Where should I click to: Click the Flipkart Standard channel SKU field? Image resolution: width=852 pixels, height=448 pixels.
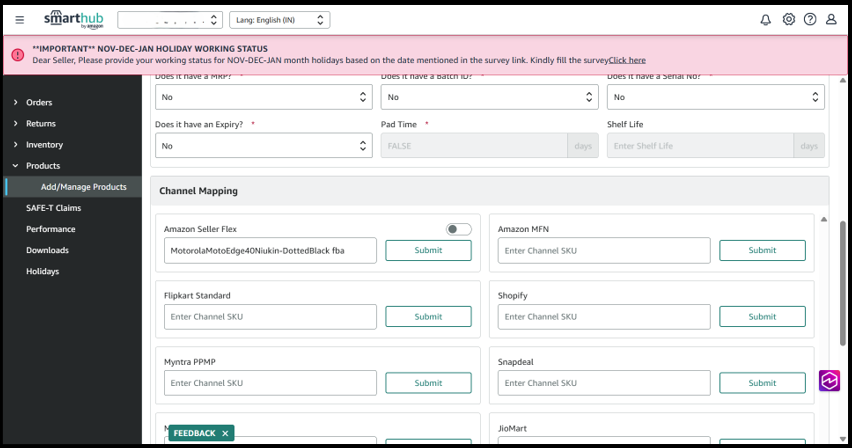pyautogui.click(x=270, y=316)
